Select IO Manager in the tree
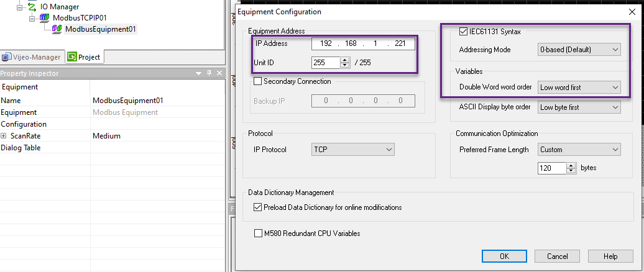 tap(60, 7)
